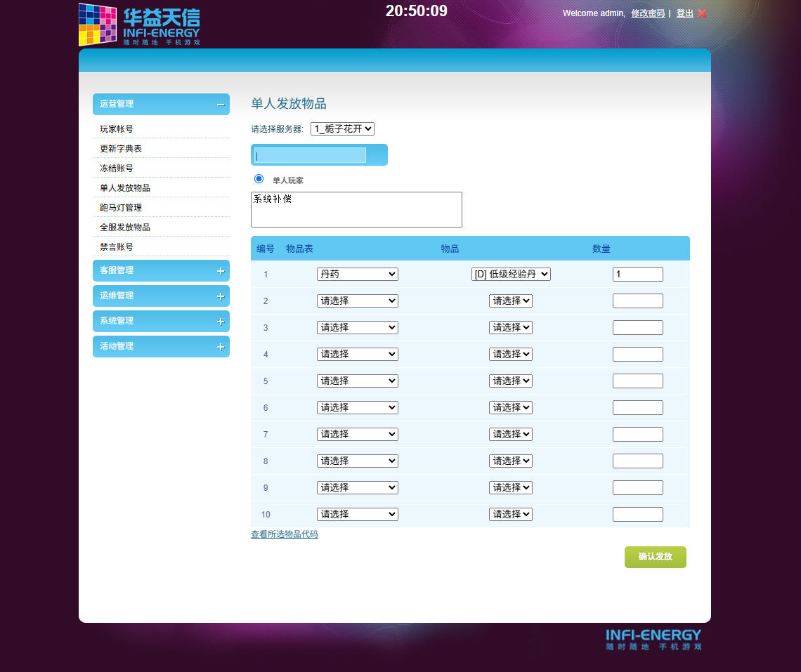Open the 全服发放物品 menu item
Screen dimensions: 801x672
125,228
